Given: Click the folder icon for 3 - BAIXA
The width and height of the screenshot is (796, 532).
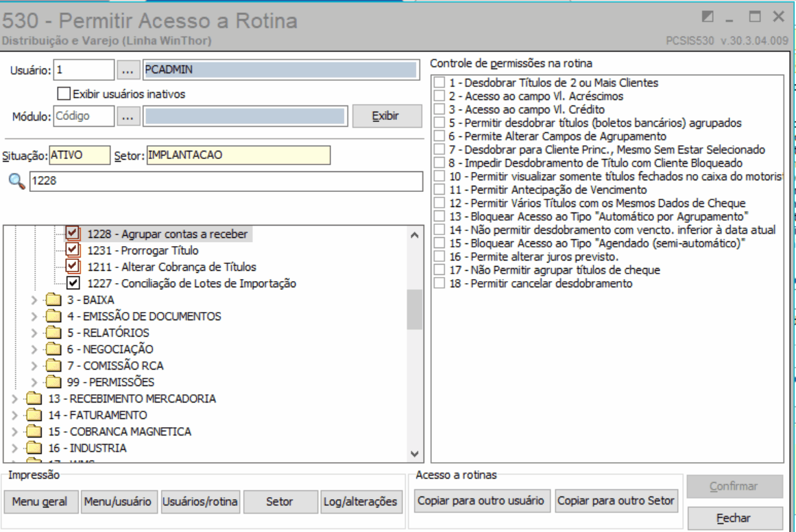Looking at the screenshot, I should click(x=53, y=300).
